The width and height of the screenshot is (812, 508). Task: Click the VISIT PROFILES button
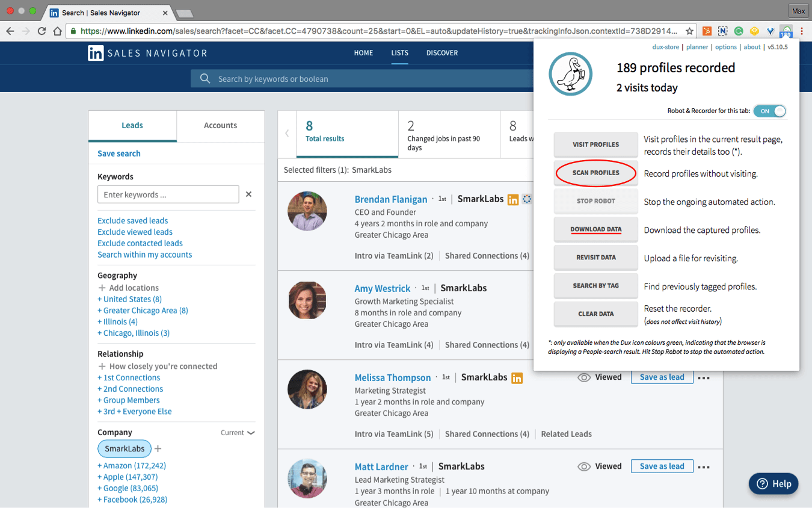[596, 144]
